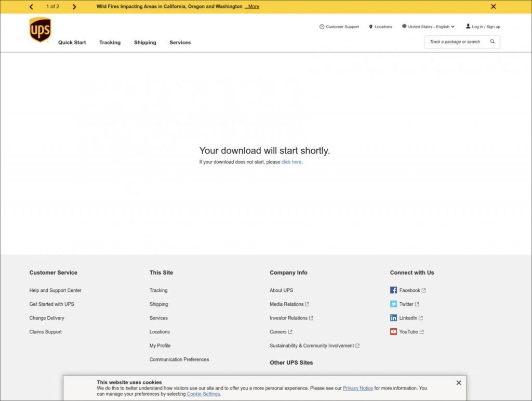Open About UPS footer link
Image resolution: width=532 pixels, height=401 pixels.
tap(281, 290)
